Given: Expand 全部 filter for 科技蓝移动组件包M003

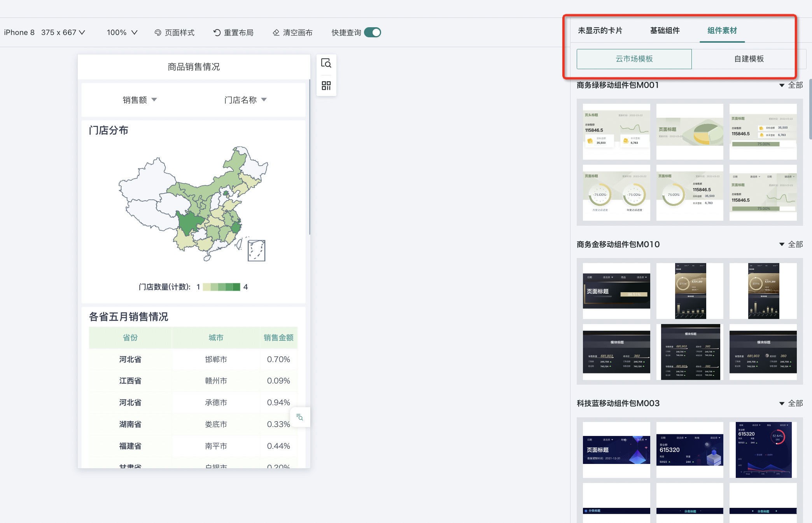Looking at the screenshot, I should (791, 403).
